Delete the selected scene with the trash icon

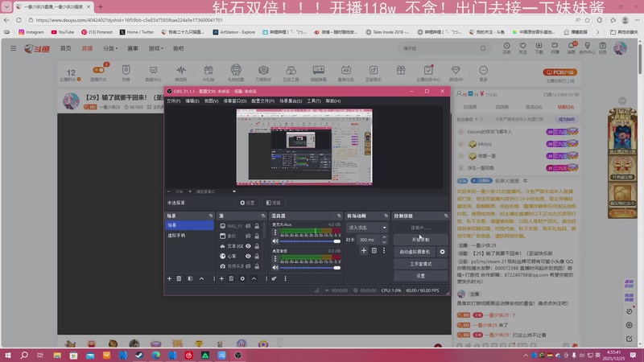pos(179,278)
